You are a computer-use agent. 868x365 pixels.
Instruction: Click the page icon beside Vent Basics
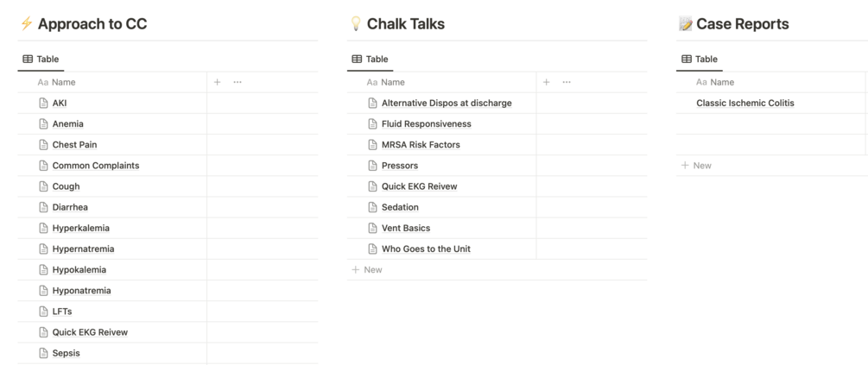(372, 228)
